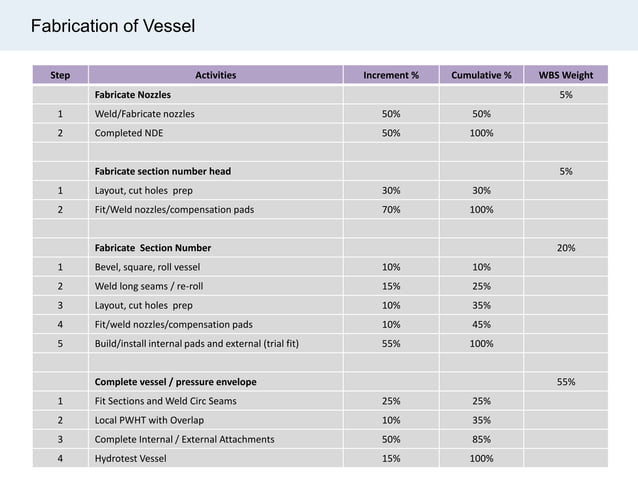Click the Increment % column header
Screen dimensions: 638x478
coord(391,75)
